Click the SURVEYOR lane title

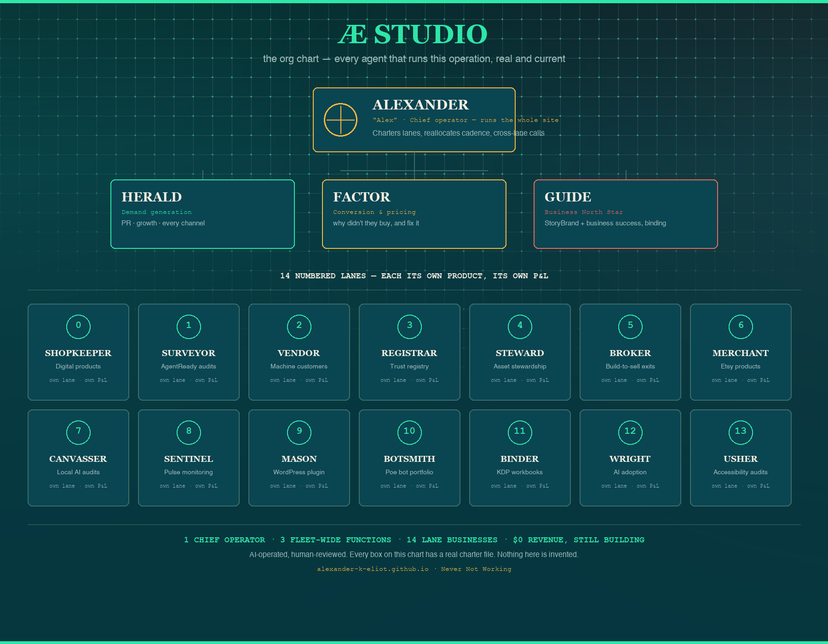(189, 353)
